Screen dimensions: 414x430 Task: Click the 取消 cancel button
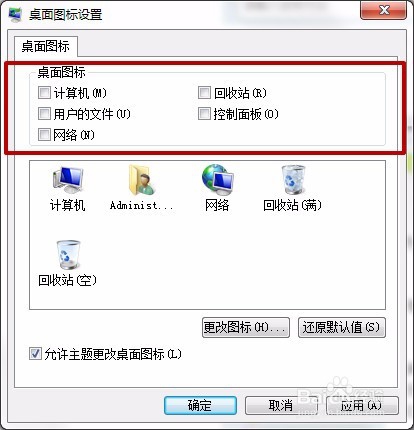click(281, 405)
